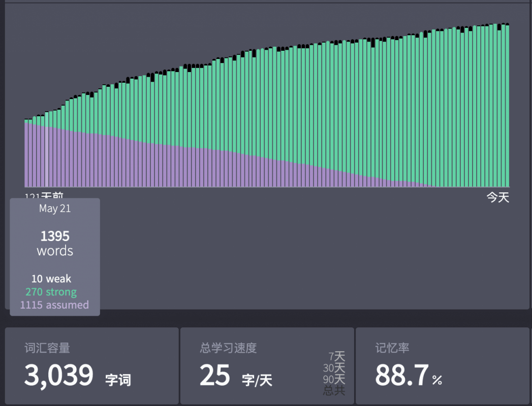The image size is (532, 406).
Task: Click the 88.7% retention rate value
Action: pyautogui.click(x=409, y=375)
